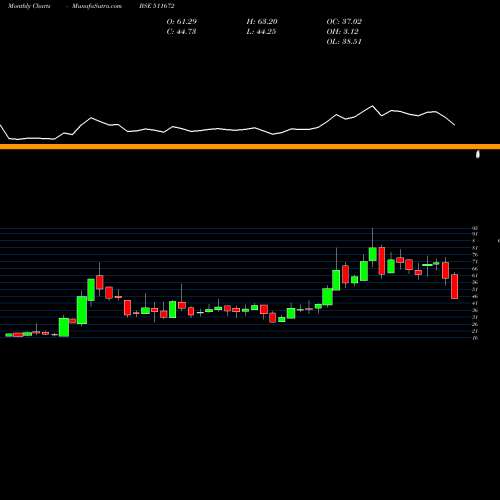
Task: Click the '21' price axis label
Action: (x=475, y=331)
